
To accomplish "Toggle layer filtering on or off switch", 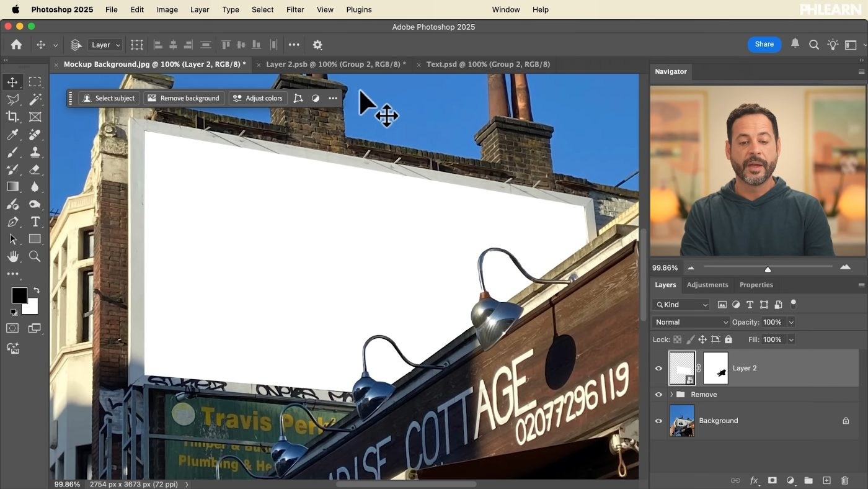I will click(793, 304).
